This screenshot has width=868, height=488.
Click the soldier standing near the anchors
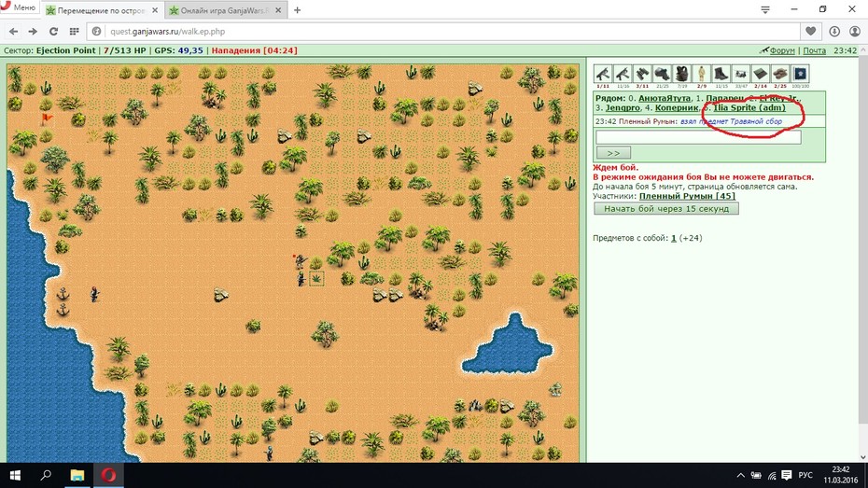click(94, 294)
